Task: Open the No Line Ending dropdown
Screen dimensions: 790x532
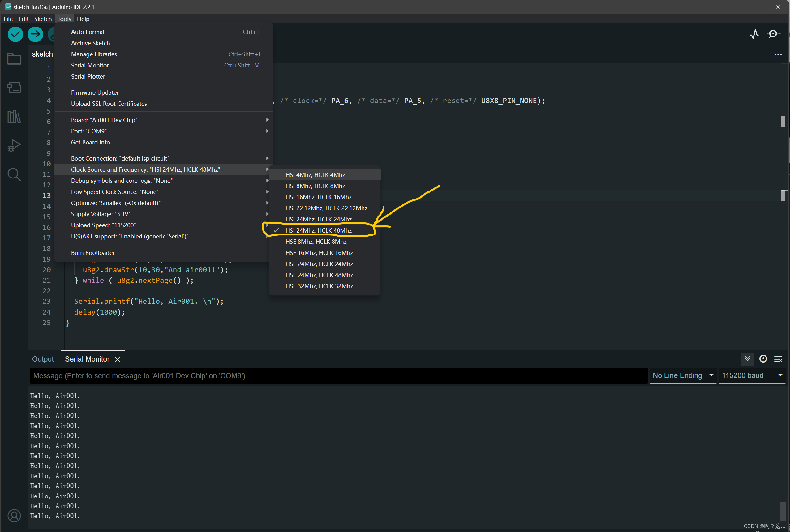Action: pos(683,375)
